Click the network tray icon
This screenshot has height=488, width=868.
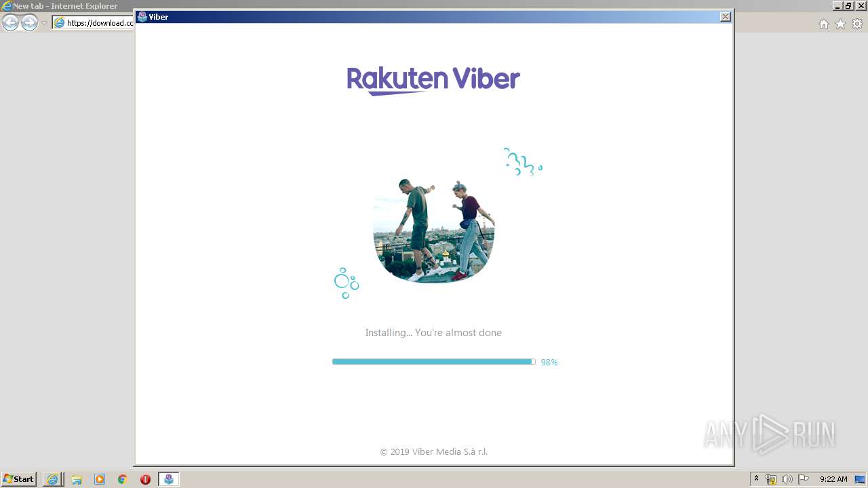click(771, 479)
